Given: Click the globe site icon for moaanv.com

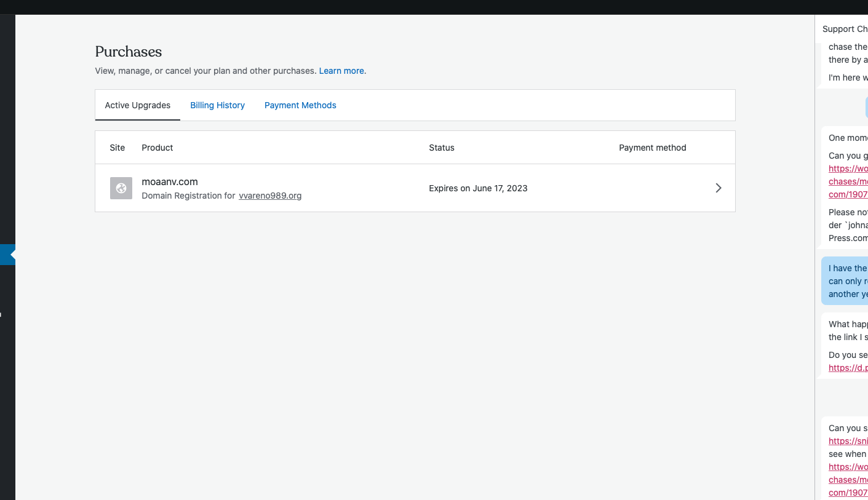Looking at the screenshot, I should pyautogui.click(x=121, y=188).
